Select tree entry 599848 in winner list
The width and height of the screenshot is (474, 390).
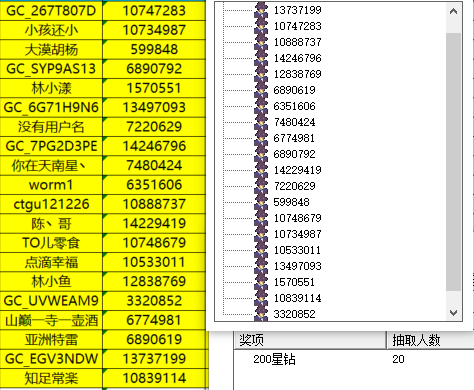(x=291, y=202)
